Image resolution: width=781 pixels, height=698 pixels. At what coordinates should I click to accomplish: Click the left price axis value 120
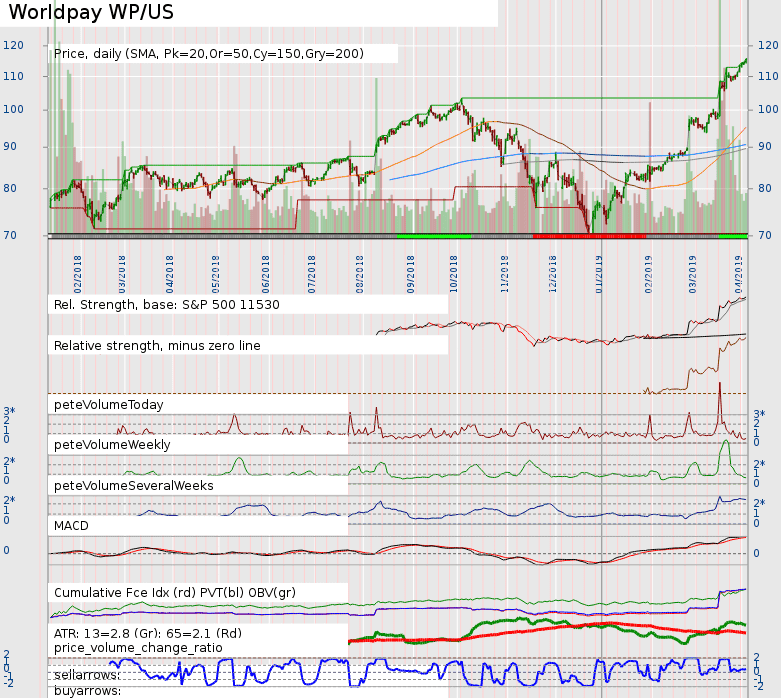(13, 45)
